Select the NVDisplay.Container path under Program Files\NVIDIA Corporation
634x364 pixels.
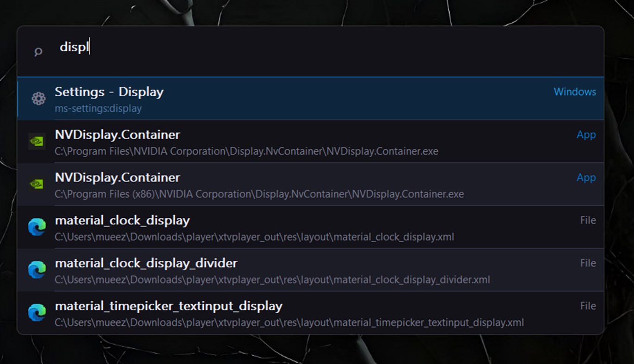click(246, 151)
